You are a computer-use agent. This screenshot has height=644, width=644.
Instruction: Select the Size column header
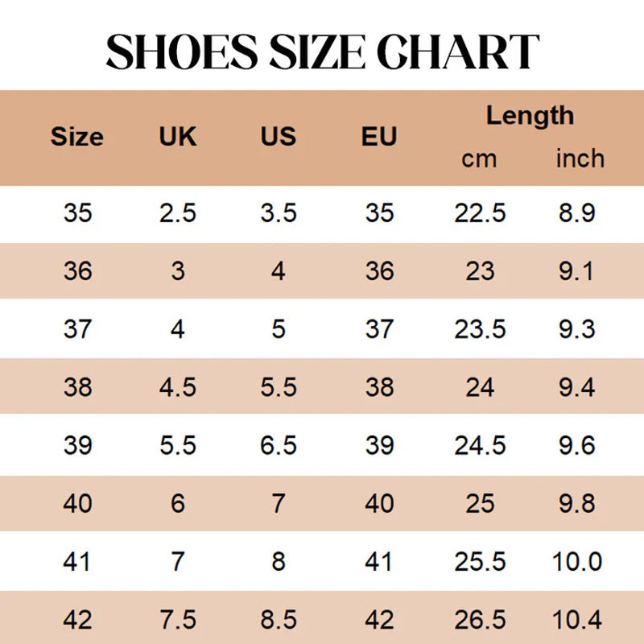76,136
